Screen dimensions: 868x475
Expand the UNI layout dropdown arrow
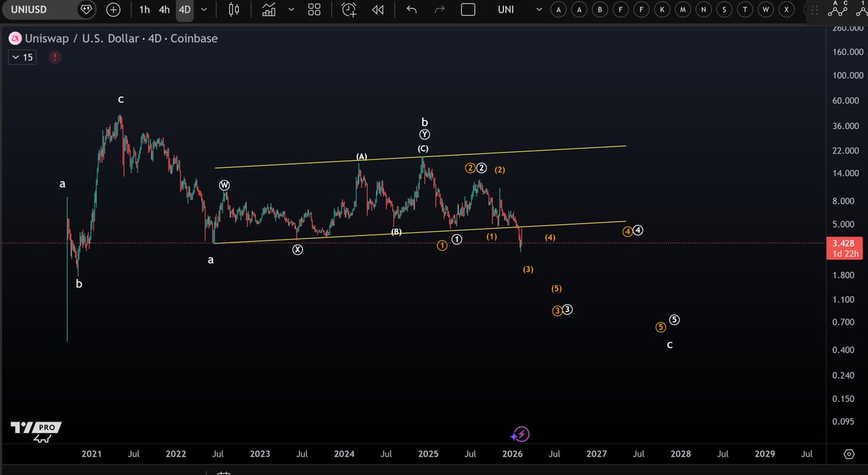(x=539, y=9)
